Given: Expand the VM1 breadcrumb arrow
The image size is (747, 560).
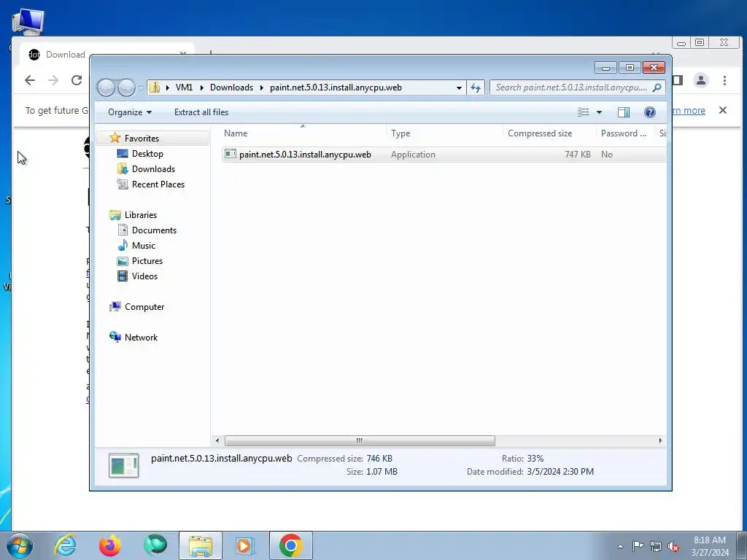Looking at the screenshot, I should pyautogui.click(x=201, y=87).
